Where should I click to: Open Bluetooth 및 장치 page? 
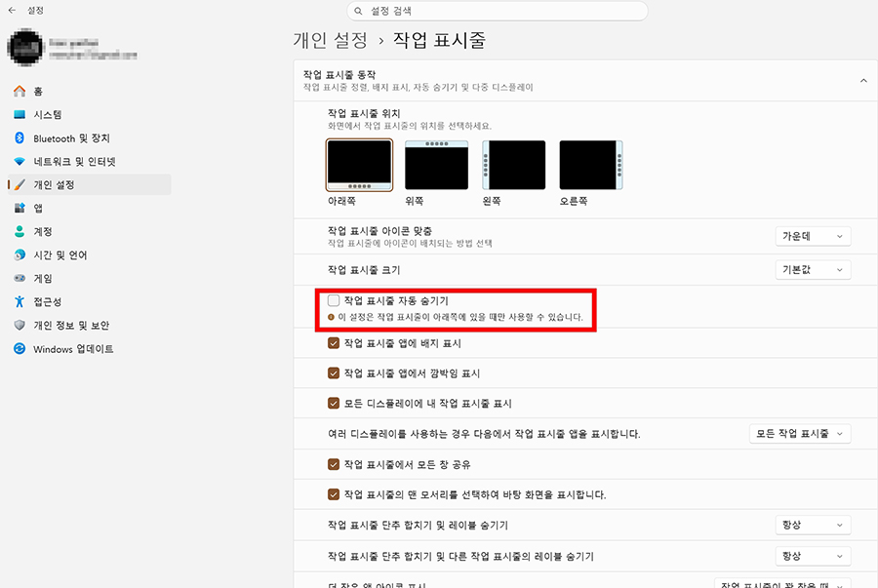click(x=90, y=138)
